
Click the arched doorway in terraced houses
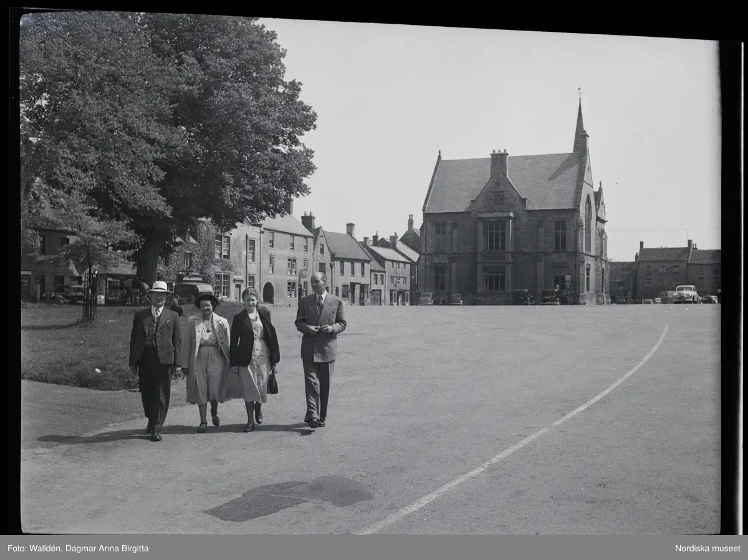(268, 292)
